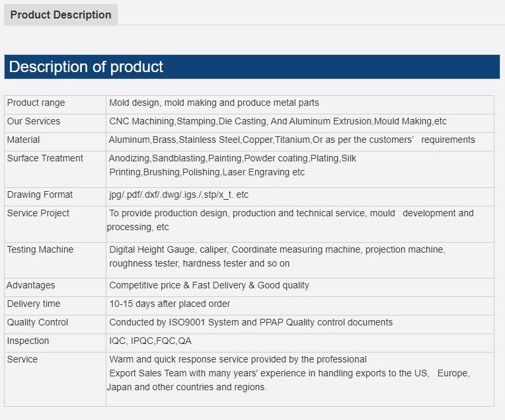This screenshot has height=420, width=505.
Task: Click the 'Product range' row label
Action: click(36, 103)
